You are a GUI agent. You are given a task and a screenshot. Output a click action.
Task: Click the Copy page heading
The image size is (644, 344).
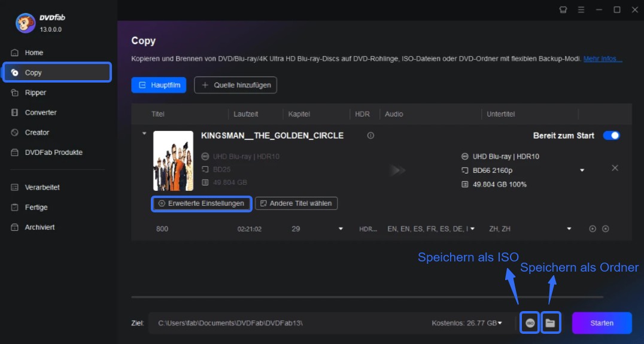point(143,41)
